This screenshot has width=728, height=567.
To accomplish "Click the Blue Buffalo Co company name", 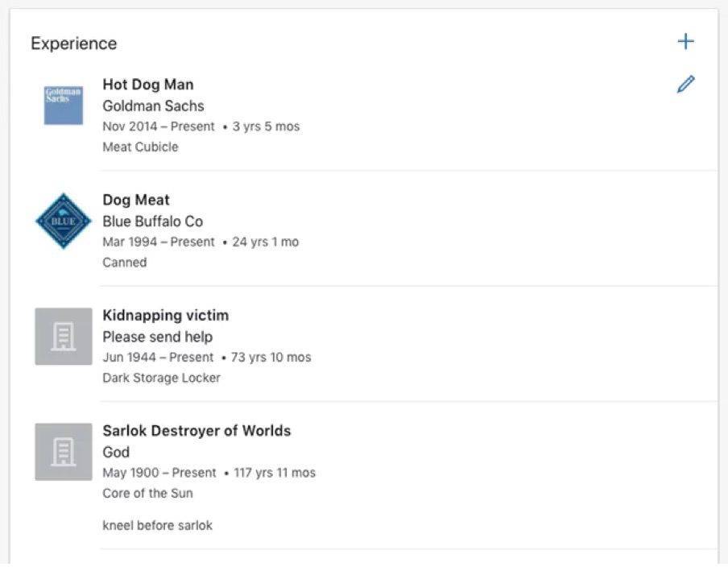I will (x=153, y=221).
